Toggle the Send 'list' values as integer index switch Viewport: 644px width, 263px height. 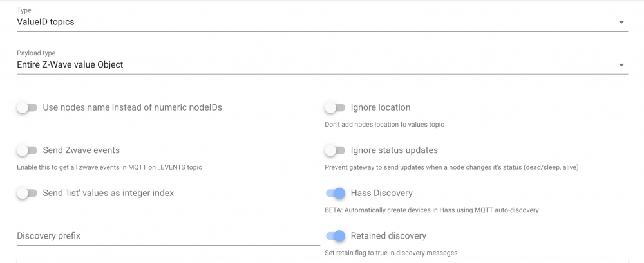point(27,193)
